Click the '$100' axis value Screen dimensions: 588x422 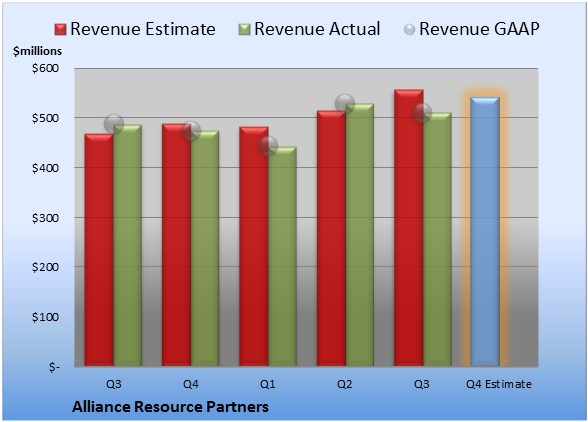(45, 317)
